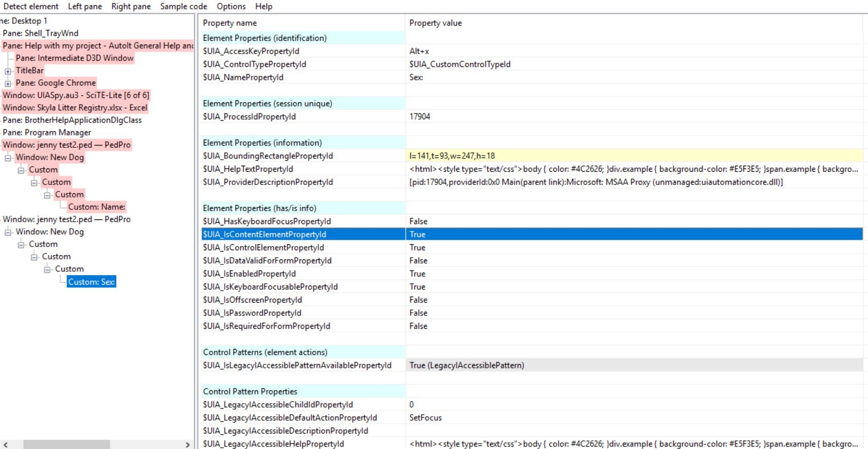This screenshot has width=868, height=449.
Task: Select the Custom: Sex: tree item
Action: (x=91, y=281)
